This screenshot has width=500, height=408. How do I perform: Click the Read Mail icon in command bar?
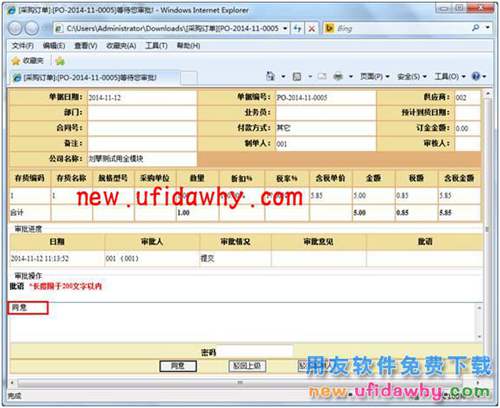[x=322, y=77]
